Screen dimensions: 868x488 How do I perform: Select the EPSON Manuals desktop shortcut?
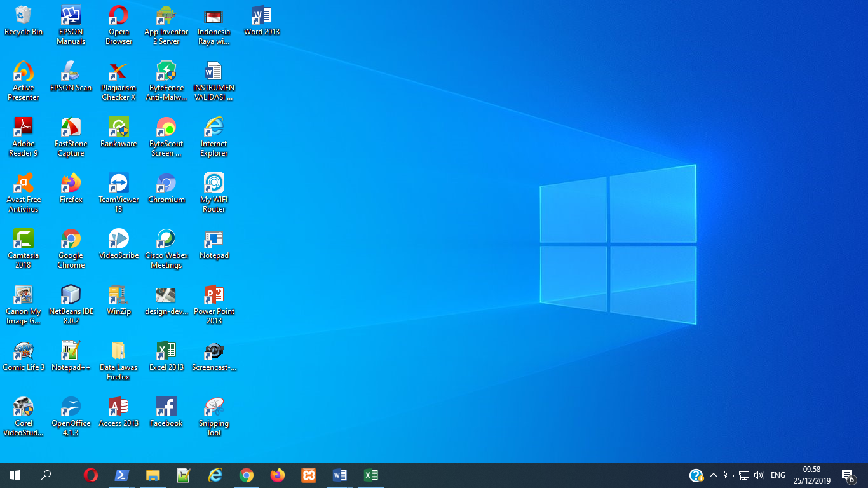click(x=71, y=25)
